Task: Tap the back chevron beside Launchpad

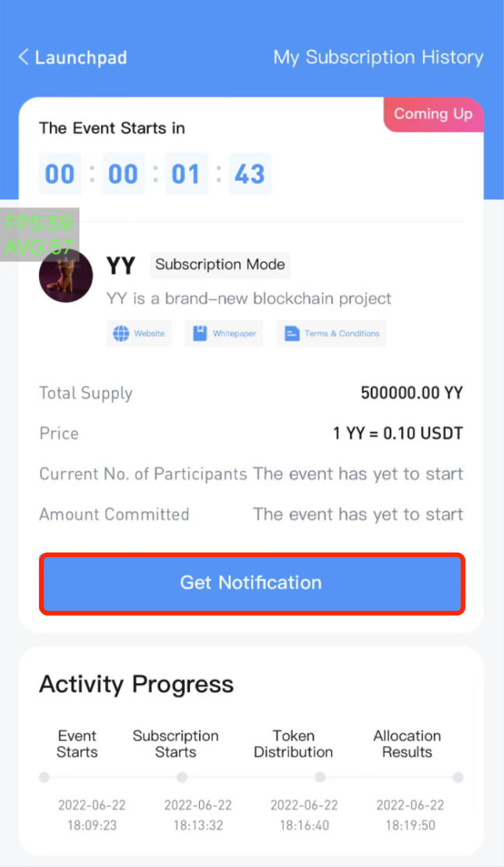Action: pyautogui.click(x=23, y=57)
